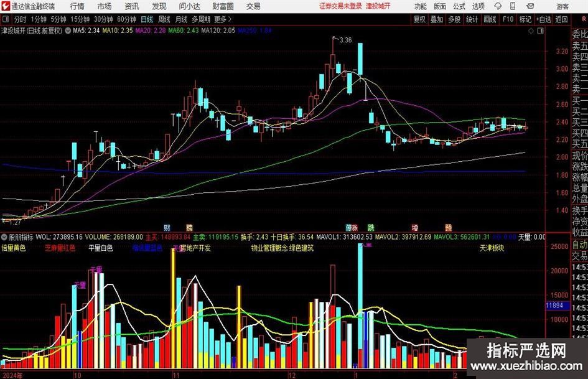The width and height of the screenshot is (588, 379).
Task: Expand the dropdown arrow next to 津投城开 title
Action: [68, 30]
